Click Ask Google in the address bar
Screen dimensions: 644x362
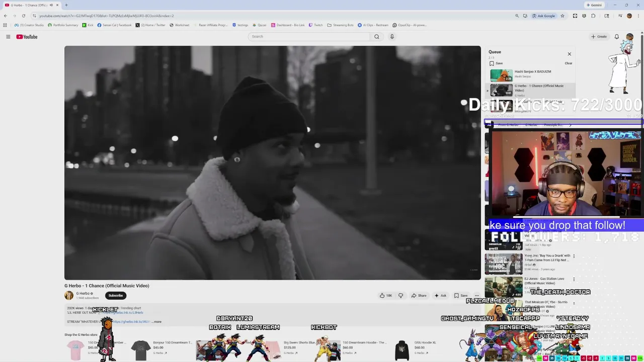click(543, 16)
